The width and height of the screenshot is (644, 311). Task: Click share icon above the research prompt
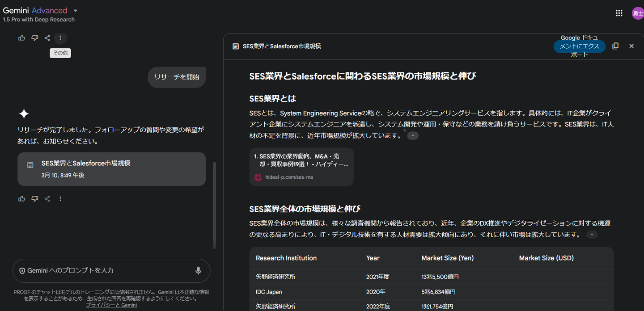click(x=47, y=38)
